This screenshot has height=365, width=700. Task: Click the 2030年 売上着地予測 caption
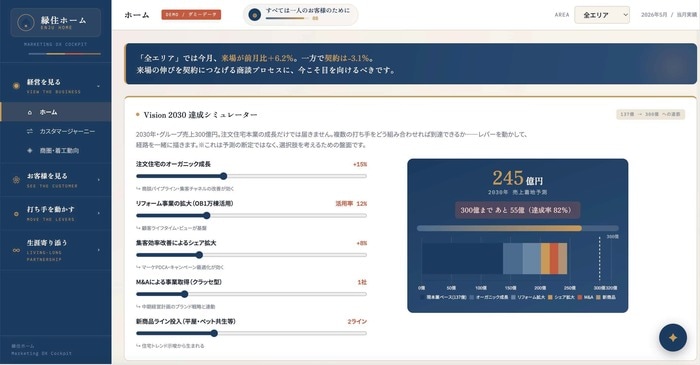tap(517, 192)
